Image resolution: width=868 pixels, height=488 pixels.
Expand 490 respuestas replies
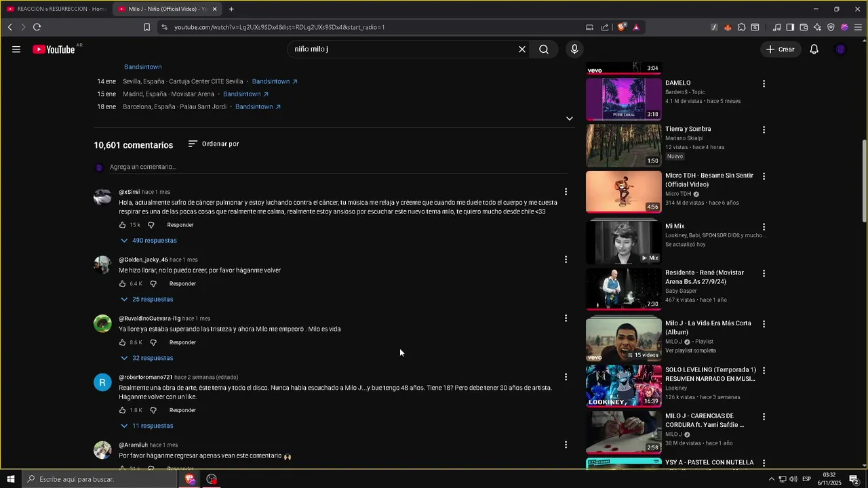point(149,241)
